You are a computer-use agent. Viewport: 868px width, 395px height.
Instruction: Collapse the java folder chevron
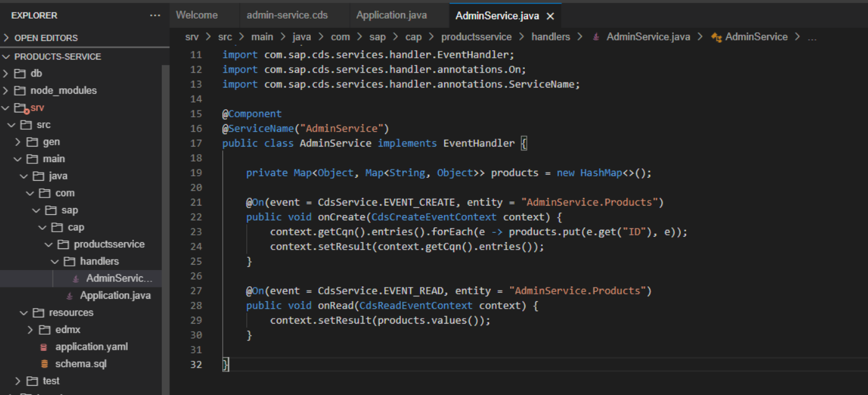point(24,176)
